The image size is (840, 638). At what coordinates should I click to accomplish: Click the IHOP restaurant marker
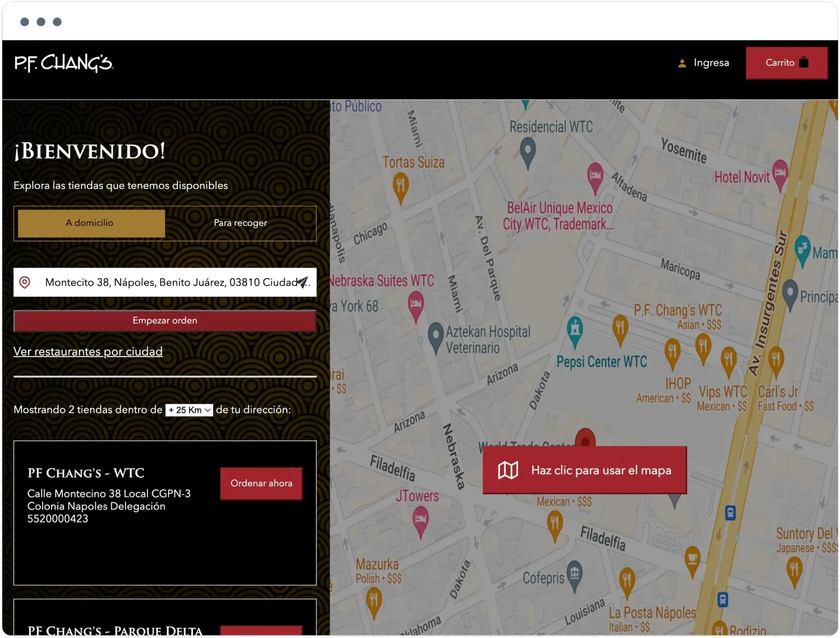coord(672,354)
